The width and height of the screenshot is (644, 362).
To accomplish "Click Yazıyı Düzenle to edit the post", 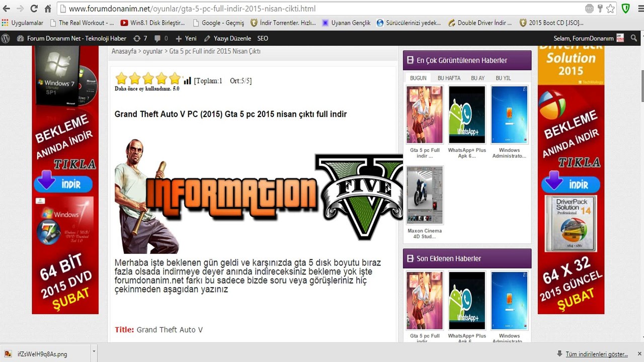I will (227, 38).
